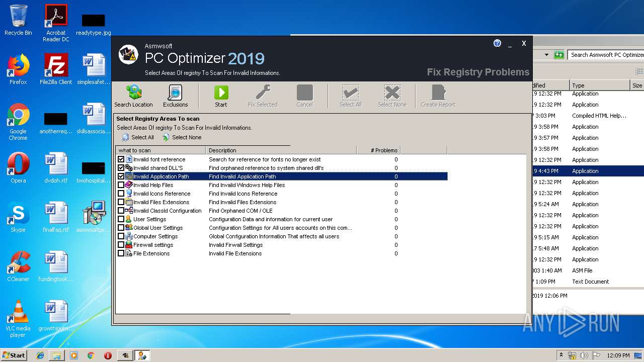
Task: Check User Settings
Action: (x=121, y=219)
